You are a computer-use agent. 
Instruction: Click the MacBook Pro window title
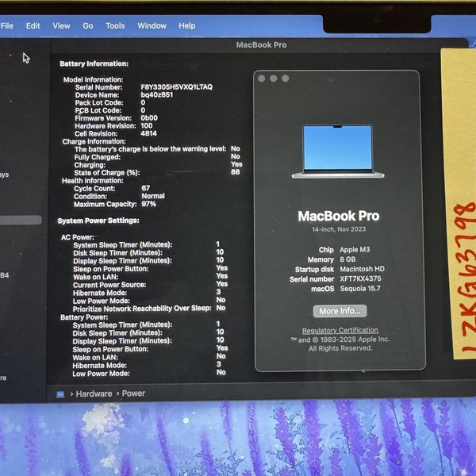[x=261, y=45]
